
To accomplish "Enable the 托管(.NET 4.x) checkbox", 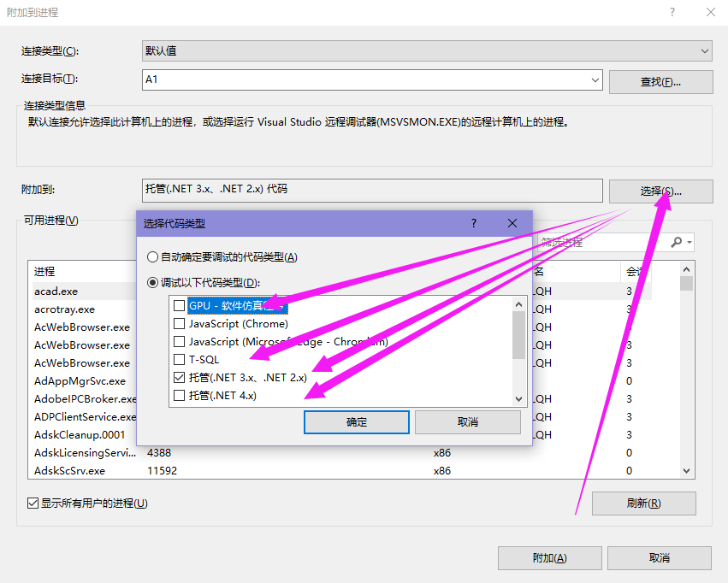I will (179, 395).
